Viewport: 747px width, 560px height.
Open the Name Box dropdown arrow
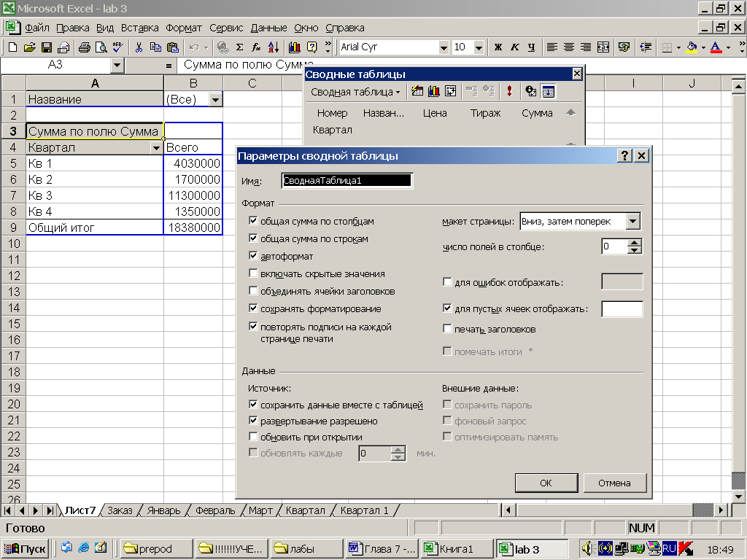pos(117,65)
